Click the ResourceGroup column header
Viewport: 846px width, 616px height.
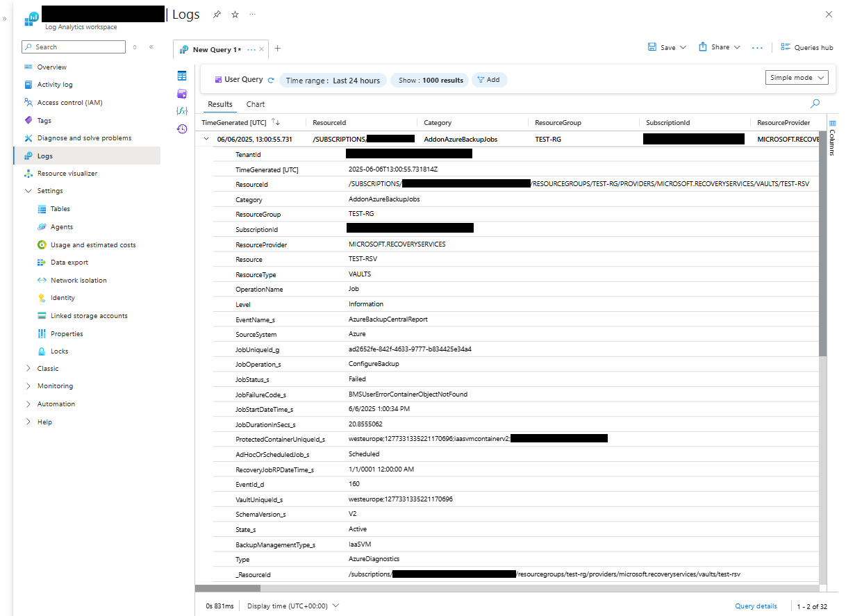coord(558,123)
